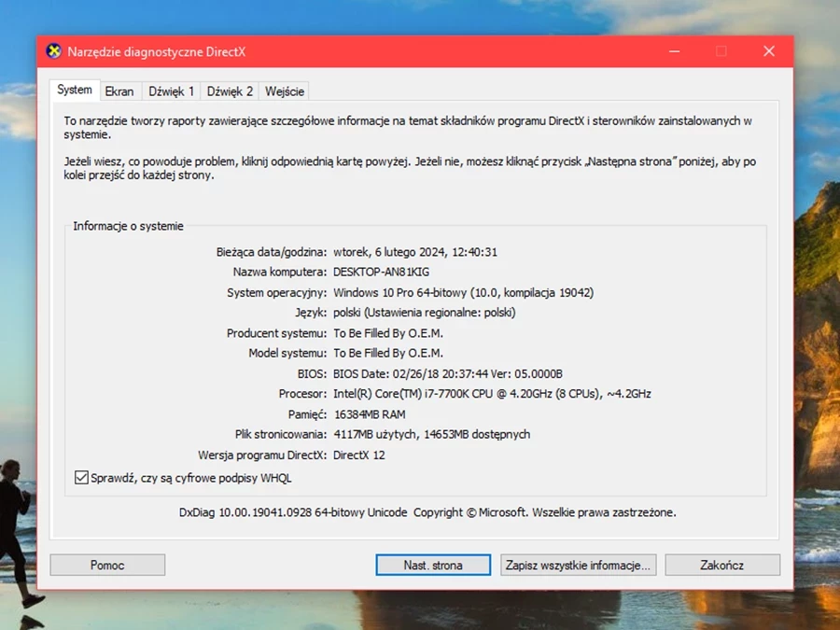Click the Nast. strona button

coord(433,565)
